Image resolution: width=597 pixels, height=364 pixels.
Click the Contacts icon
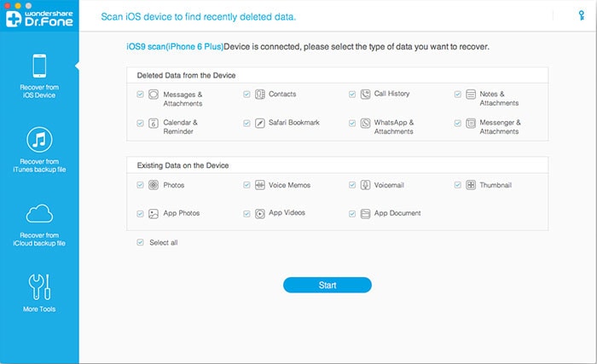coord(259,94)
